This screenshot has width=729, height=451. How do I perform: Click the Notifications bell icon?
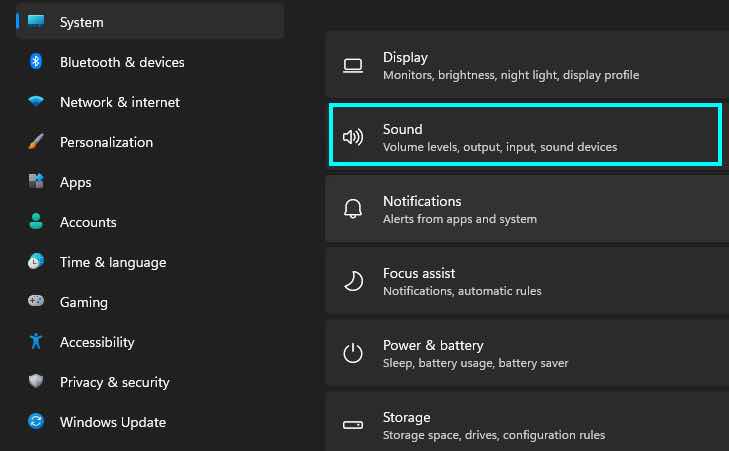pos(353,209)
